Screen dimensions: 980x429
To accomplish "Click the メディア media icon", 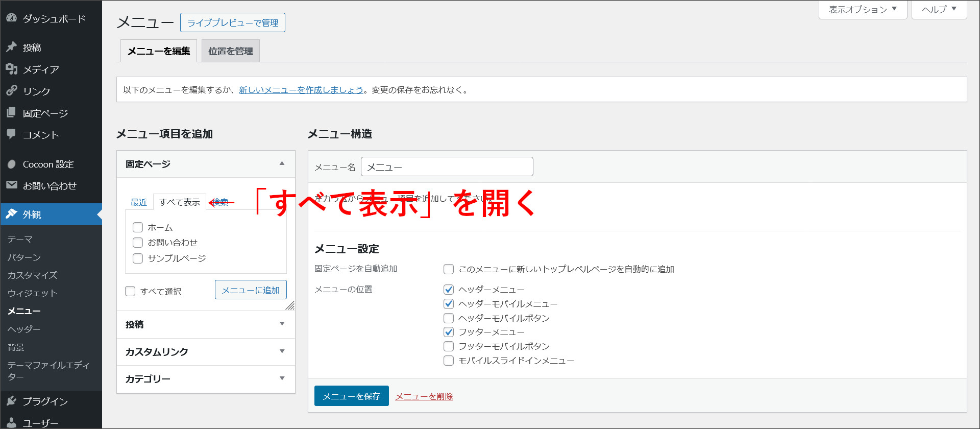I will [x=11, y=69].
